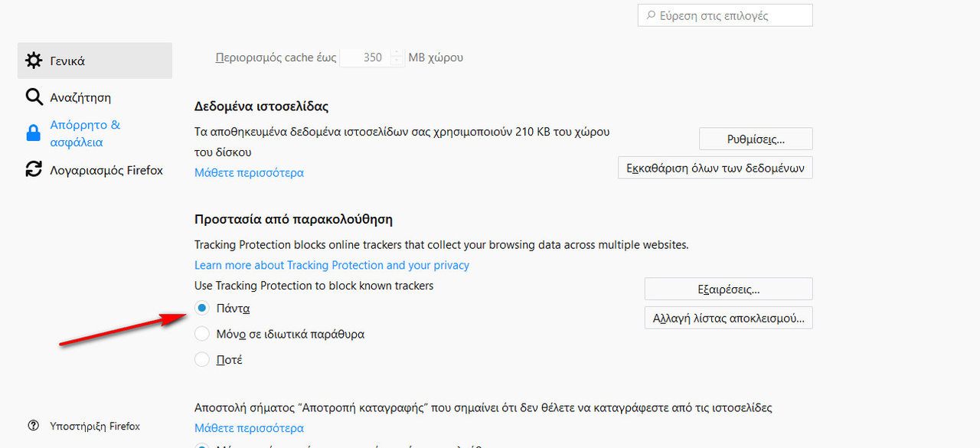Viewport: 980px width, 448px height.
Task: Choose the Ποτέ radio button
Action: (201, 359)
